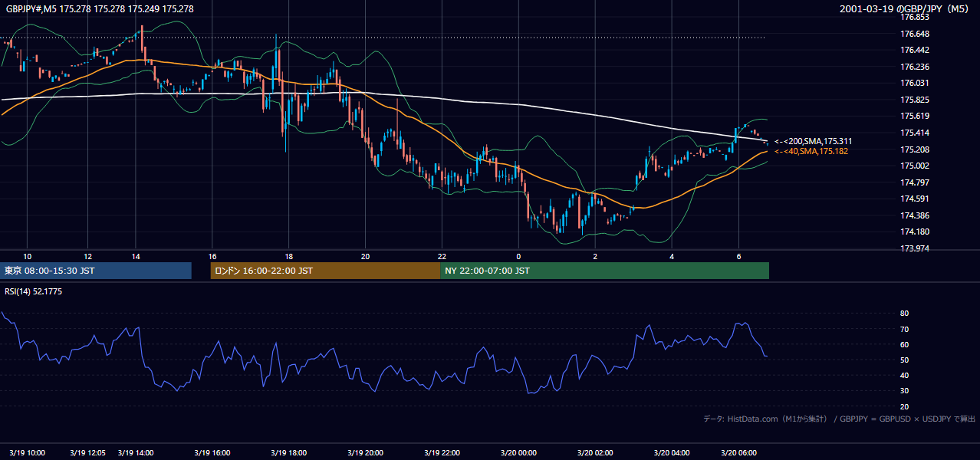Screen dimensions: 980x460
Task: Click price axis label 175.002
Action: coord(914,166)
